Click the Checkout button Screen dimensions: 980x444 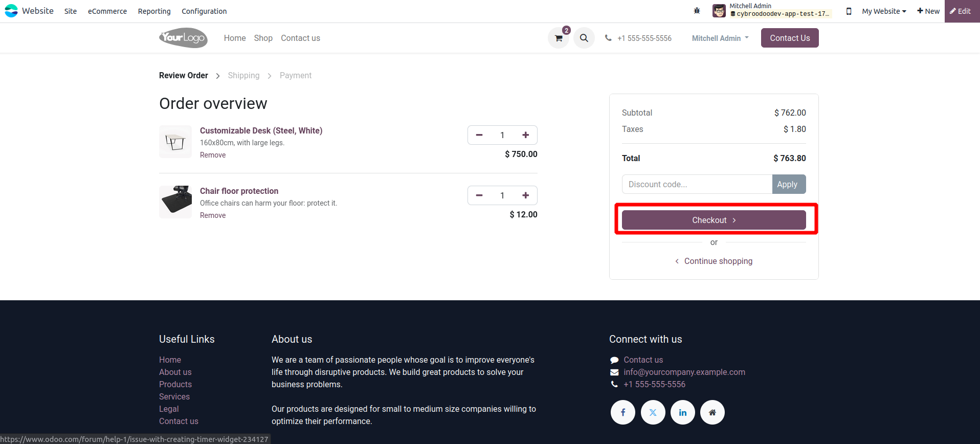coord(714,220)
